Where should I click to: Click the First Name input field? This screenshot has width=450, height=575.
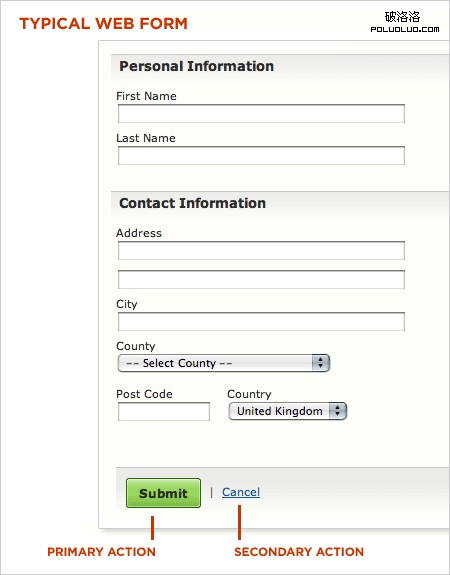click(261, 114)
